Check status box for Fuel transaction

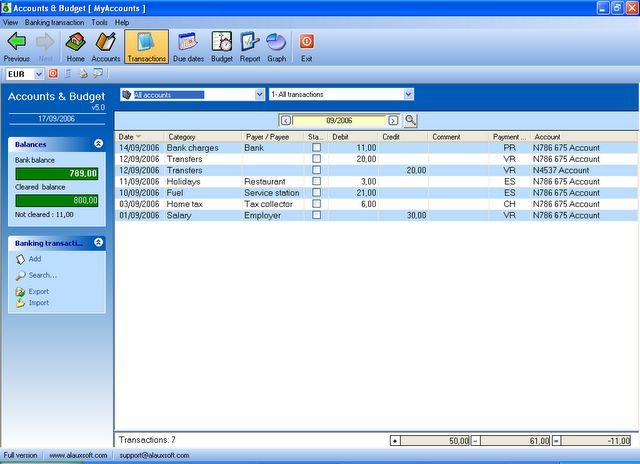point(316,193)
